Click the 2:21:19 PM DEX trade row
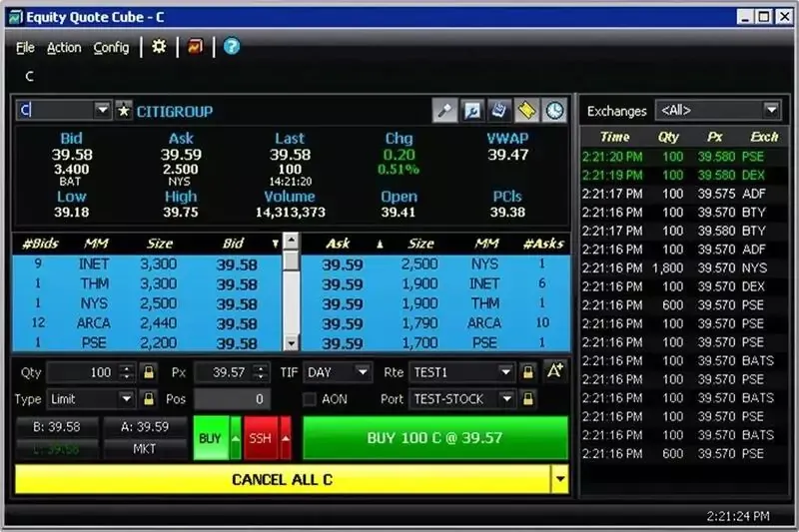 683,175
